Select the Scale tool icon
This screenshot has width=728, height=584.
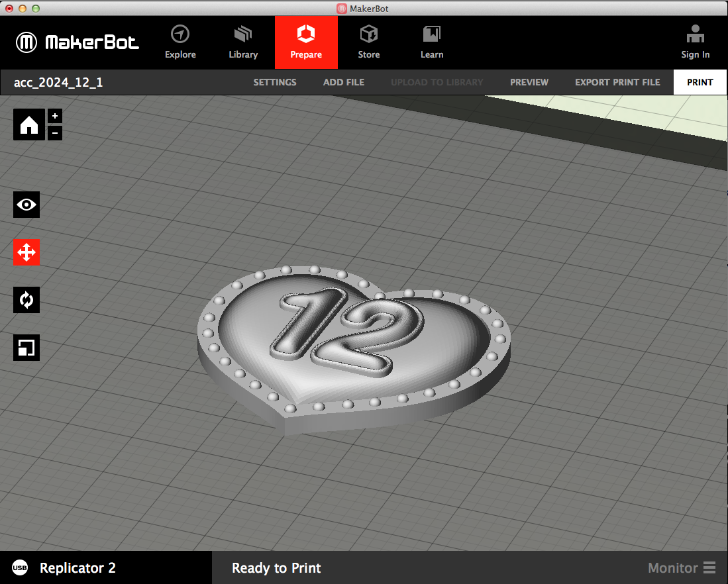coord(26,348)
